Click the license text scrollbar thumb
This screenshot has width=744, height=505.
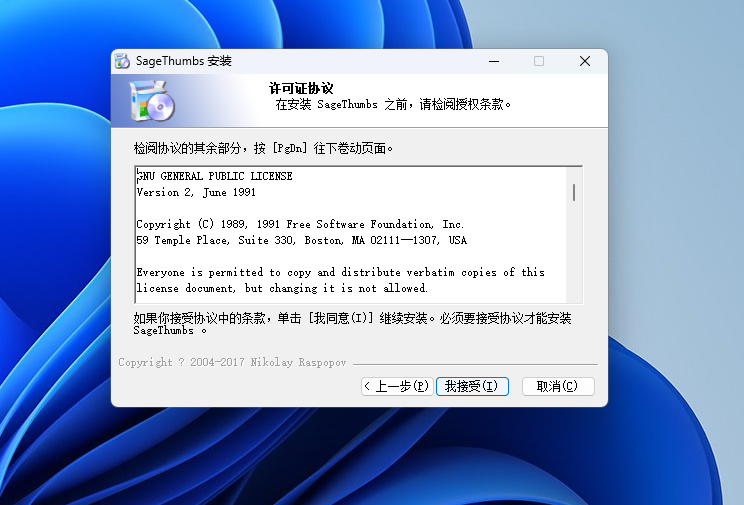(574, 193)
